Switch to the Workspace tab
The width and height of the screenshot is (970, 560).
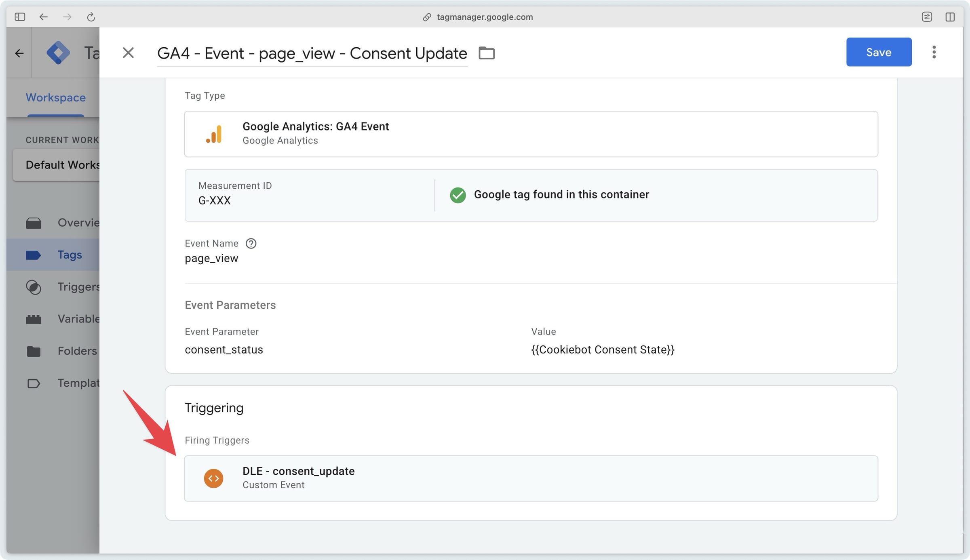[x=56, y=98]
